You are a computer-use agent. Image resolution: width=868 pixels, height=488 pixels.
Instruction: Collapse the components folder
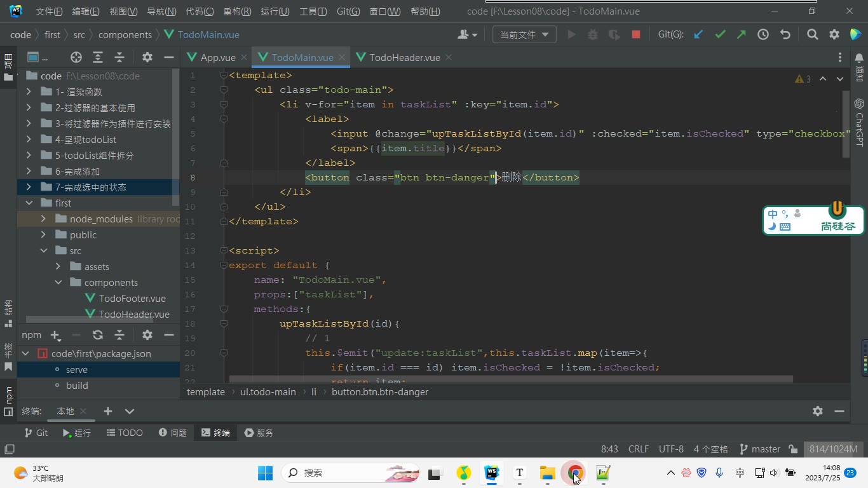pos(58,282)
